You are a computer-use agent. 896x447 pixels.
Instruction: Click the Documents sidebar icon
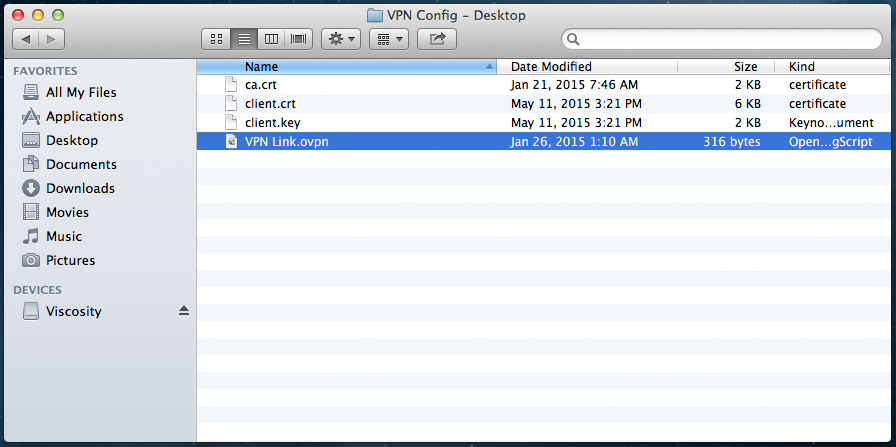(31, 164)
